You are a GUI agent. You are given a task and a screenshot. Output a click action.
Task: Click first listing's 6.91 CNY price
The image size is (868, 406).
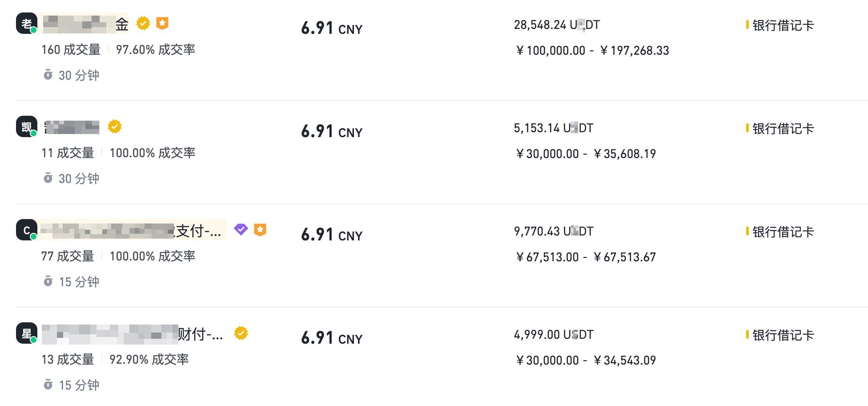332,28
